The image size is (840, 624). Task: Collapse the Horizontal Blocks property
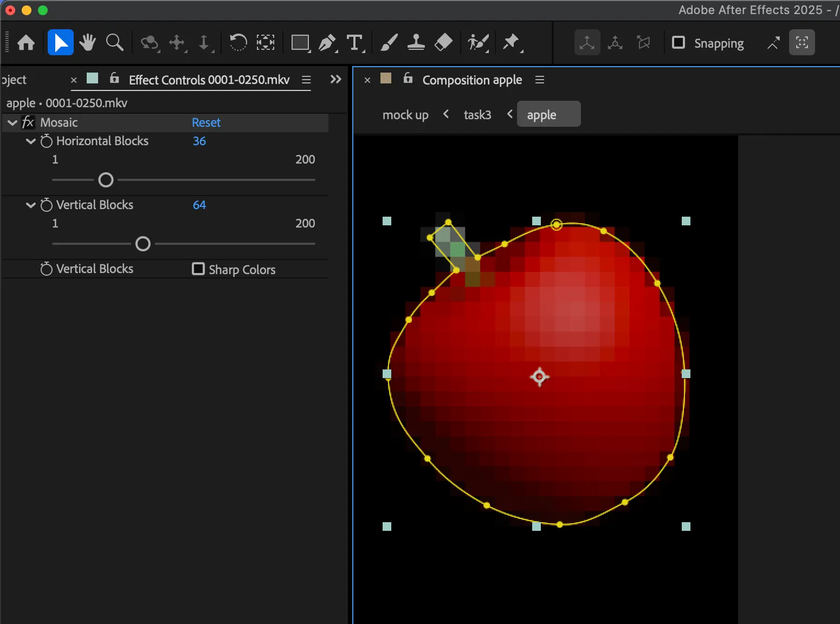[x=31, y=141]
